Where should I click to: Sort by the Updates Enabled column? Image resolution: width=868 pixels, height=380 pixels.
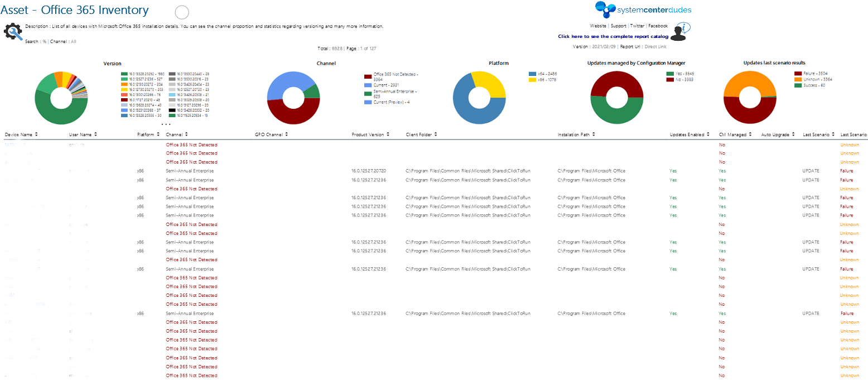pyautogui.click(x=707, y=134)
